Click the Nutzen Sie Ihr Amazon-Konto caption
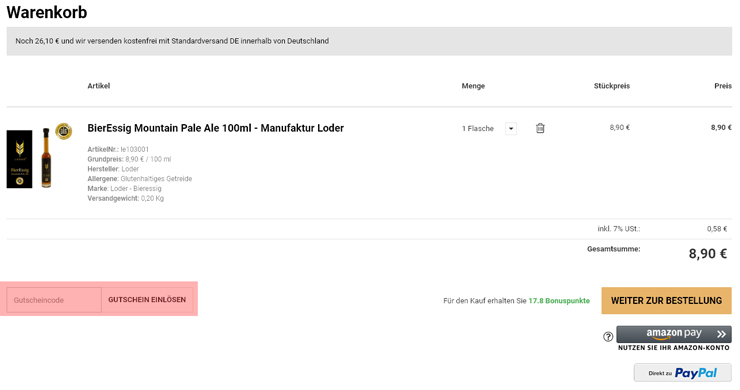Viewport: 740px width, 390px height. 673,348
